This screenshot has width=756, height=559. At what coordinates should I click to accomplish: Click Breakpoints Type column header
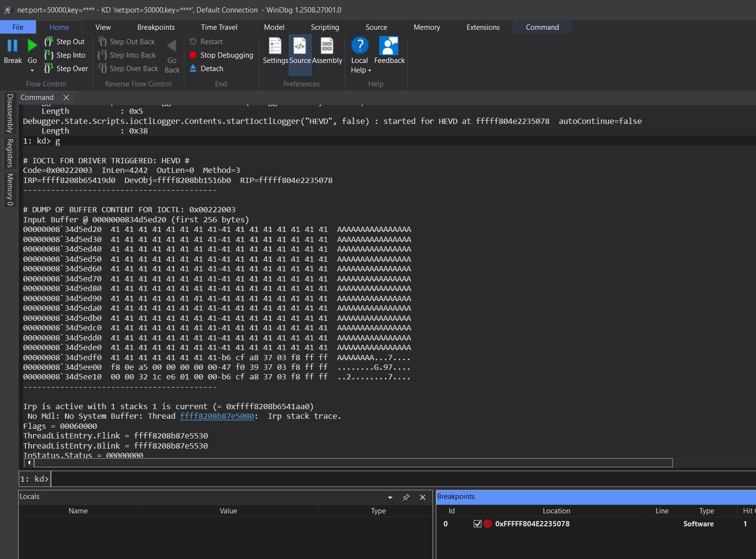(x=707, y=511)
